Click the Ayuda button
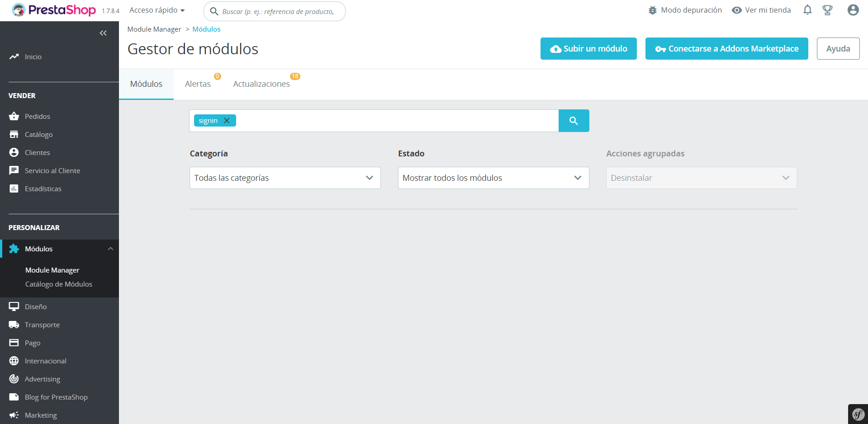Screen dimensions: 868x424 click(x=838, y=49)
